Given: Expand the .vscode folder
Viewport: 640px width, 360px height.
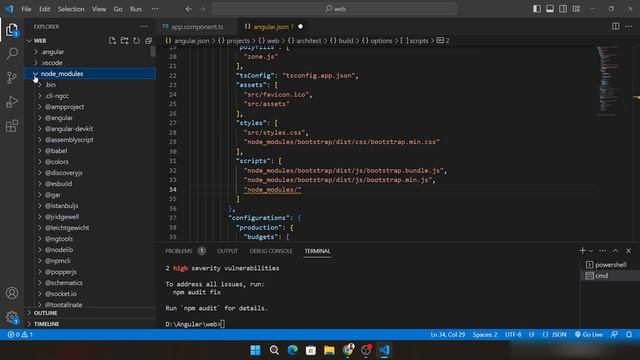Looking at the screenshot, I should tap(90, 63).
